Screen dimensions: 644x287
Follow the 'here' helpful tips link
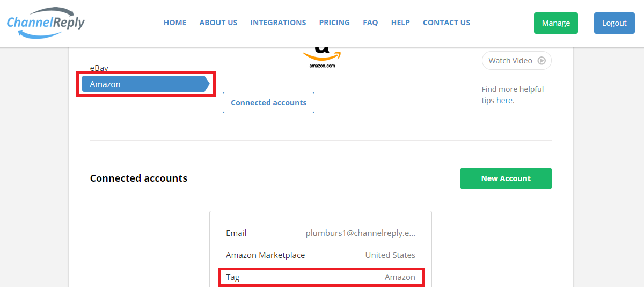pyautogui.click(x=504, y=101)
